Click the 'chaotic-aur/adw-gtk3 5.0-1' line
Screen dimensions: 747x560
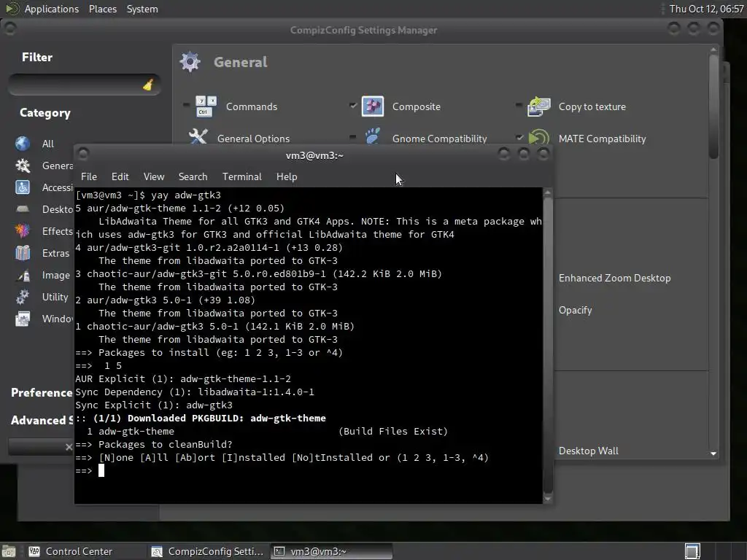click(x=215, y=326)
